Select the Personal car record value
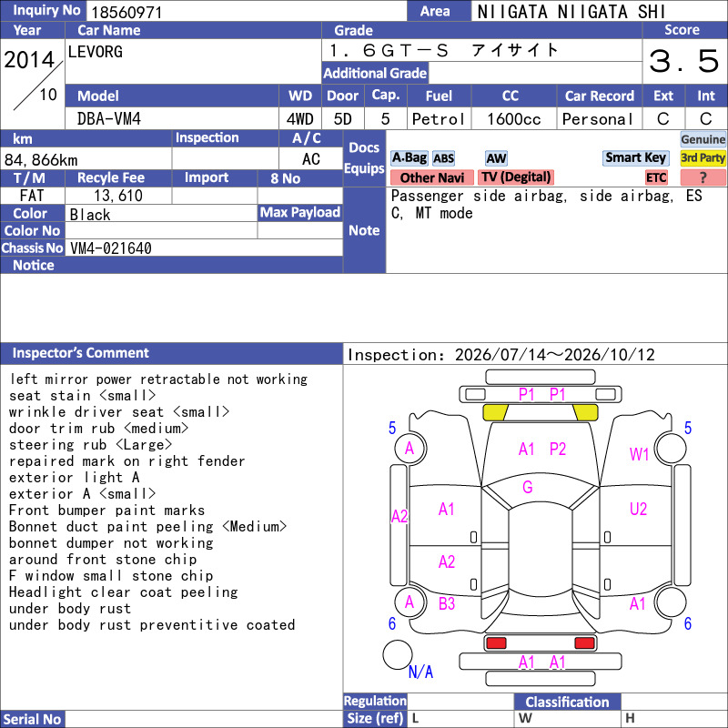The height and width of the screenshot is (728, 728). 598,119
